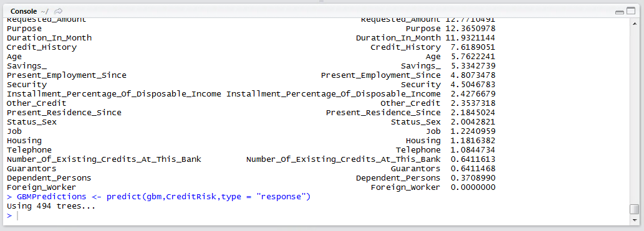Select Guarantors in the var column

(x=416, y=169)
